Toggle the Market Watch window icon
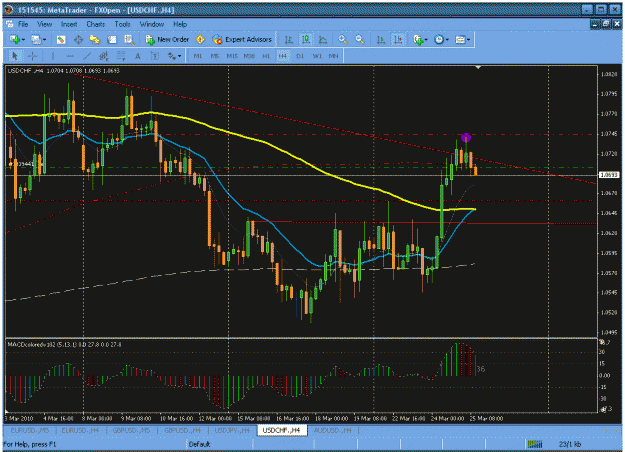625x452 pixels. coord(61,39)
